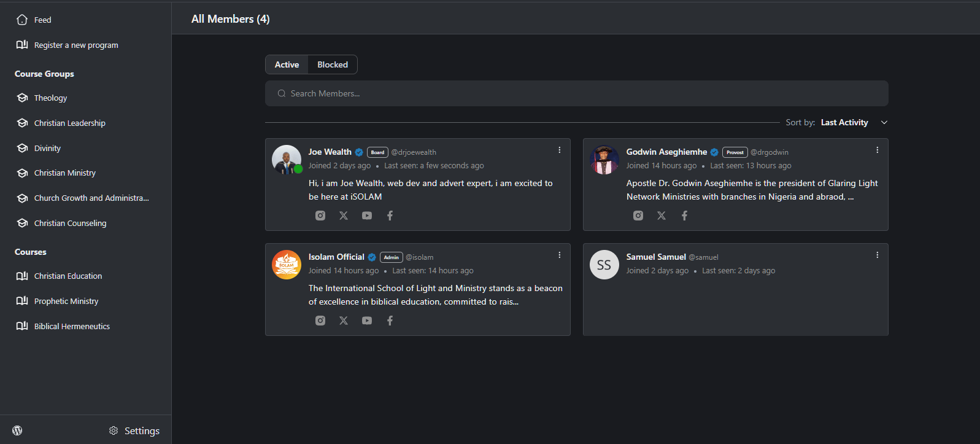
Task: Open Joe Wealth's Instagram link
Action: coord(320,216)
